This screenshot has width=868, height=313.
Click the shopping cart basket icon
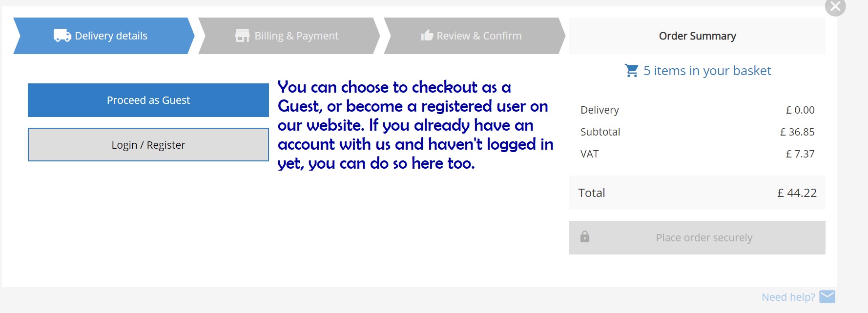631,71
